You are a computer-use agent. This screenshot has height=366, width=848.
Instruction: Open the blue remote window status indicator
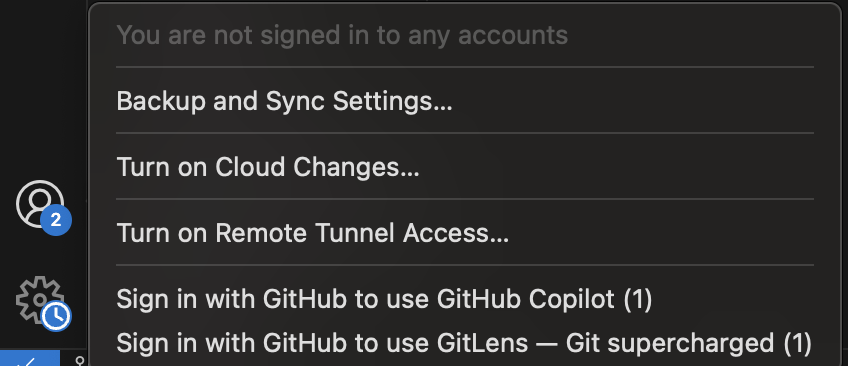pos(30,358)
